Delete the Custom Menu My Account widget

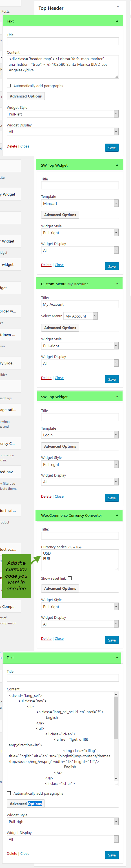(x=46, y=378)
